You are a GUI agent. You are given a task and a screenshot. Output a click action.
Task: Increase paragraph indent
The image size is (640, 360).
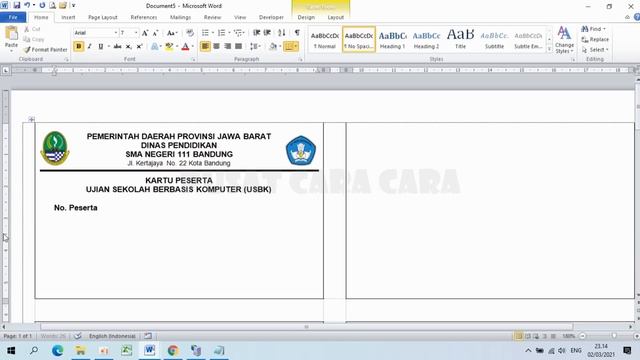coord(267,33)
